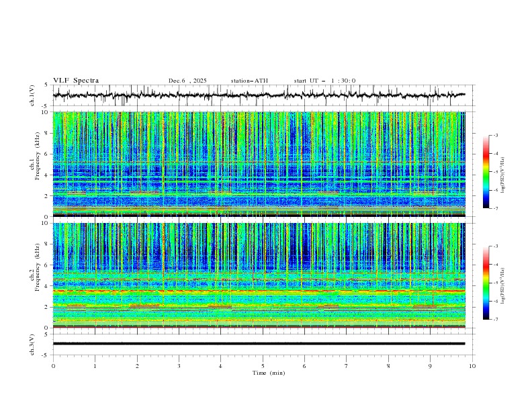
Task: Click the "ch.1(V)" waveform axis label
Action: click(32, 95)
